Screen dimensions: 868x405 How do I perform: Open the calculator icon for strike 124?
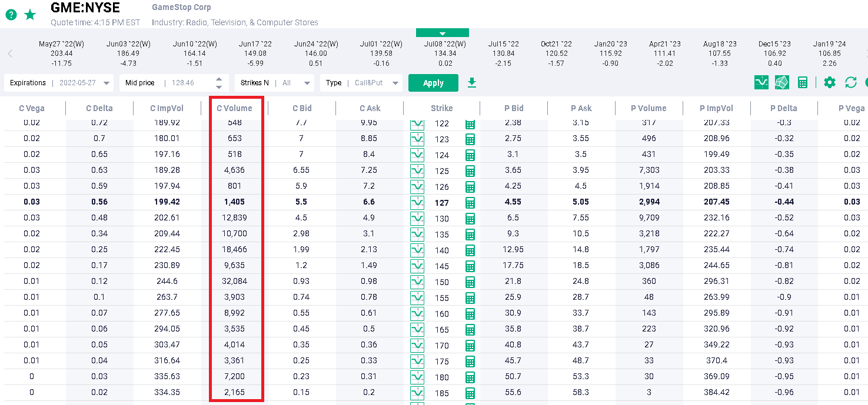[470, 155]
